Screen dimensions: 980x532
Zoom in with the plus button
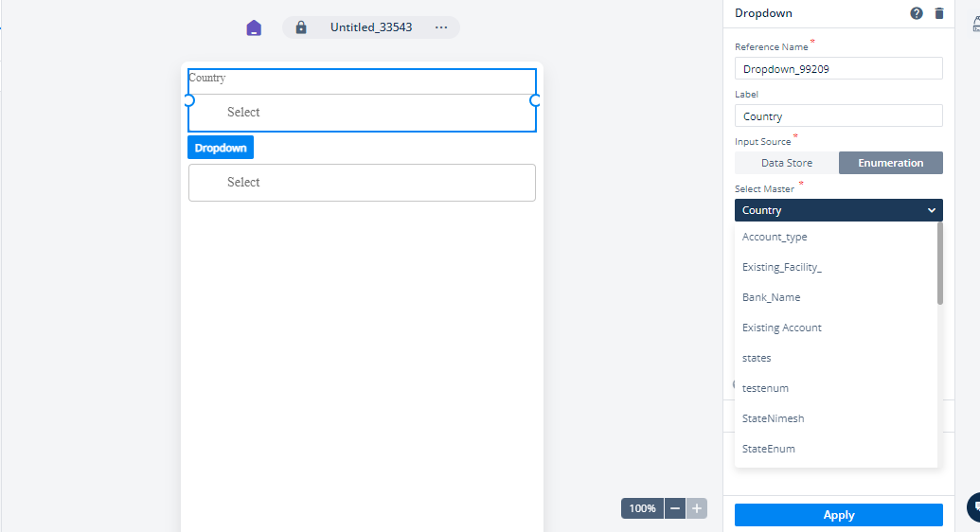(697, 508)
